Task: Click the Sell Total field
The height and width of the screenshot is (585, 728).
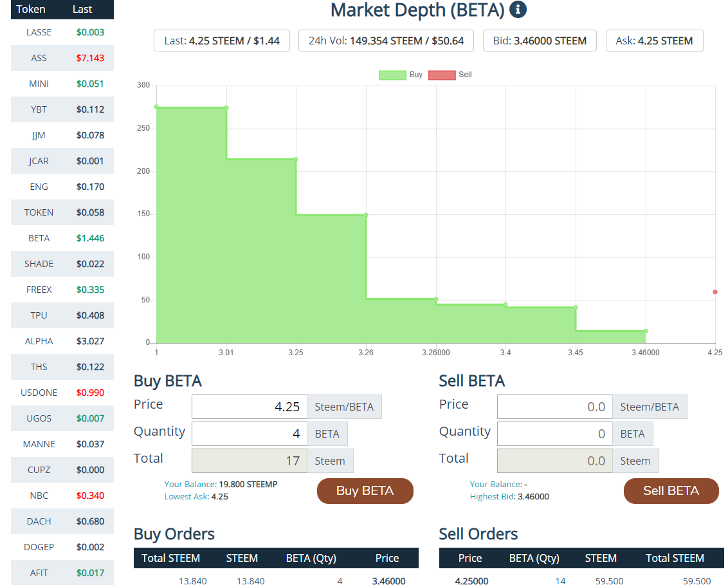Action: click(555, 461)
